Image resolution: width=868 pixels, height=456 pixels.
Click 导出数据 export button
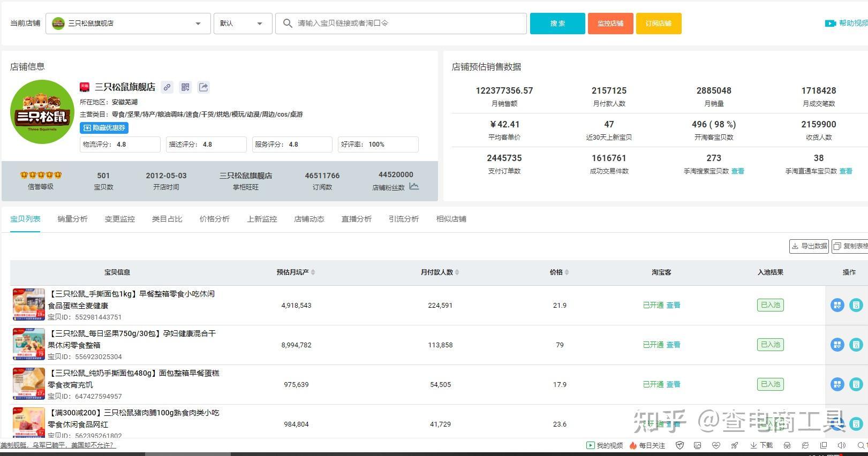809,246
